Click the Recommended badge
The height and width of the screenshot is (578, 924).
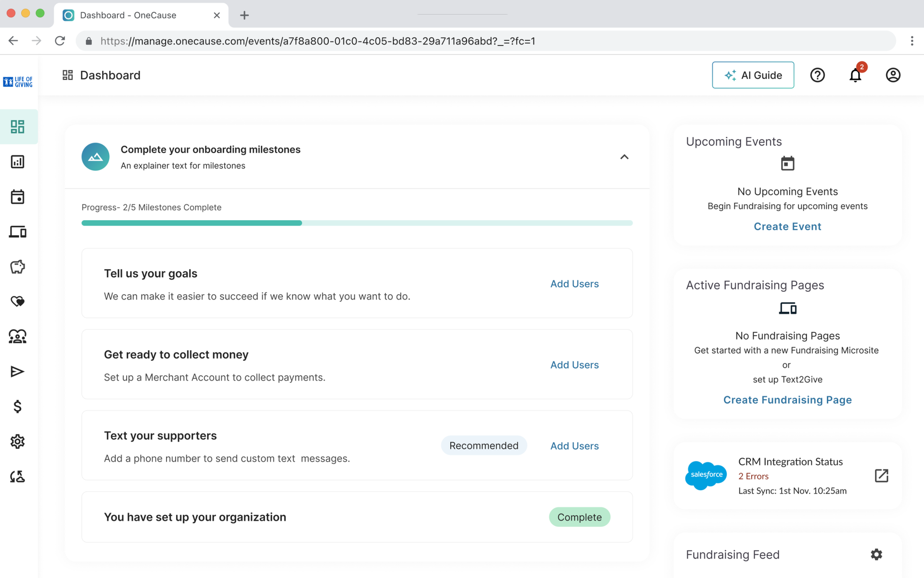pos(484,446)
